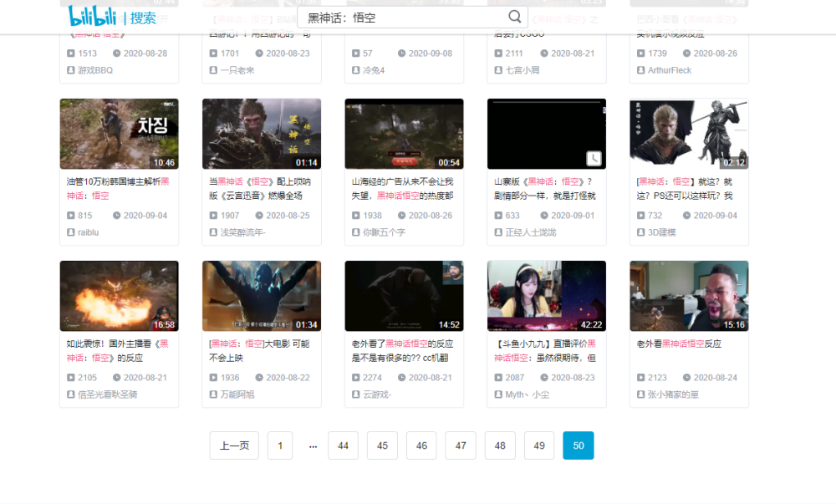This screenshot has width=836, height=504.
Task: Click the uploader icon beside 万能阿旭
Action: (x=213, y=395)
